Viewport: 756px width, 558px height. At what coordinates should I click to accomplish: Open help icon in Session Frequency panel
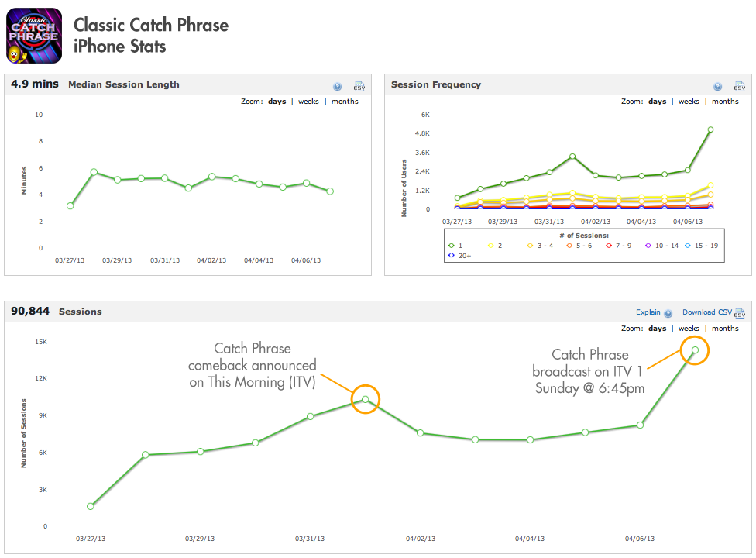pos(717,87)
